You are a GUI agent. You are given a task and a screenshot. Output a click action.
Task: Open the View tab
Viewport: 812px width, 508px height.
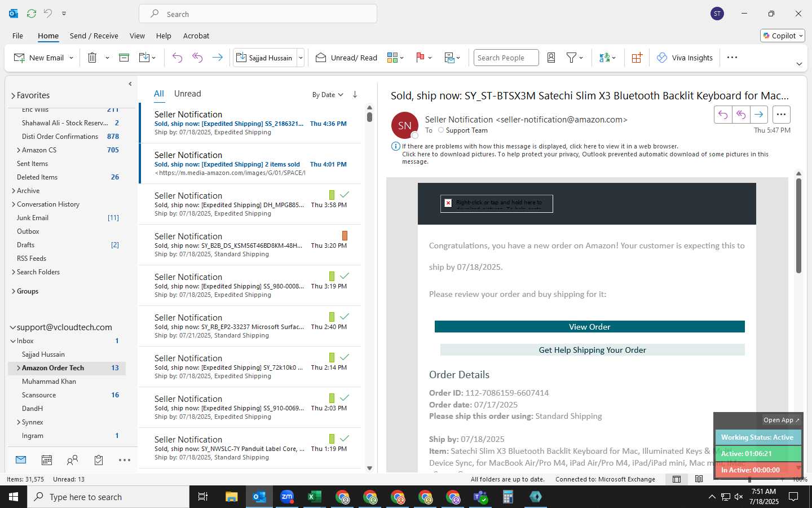click(137, 36)
